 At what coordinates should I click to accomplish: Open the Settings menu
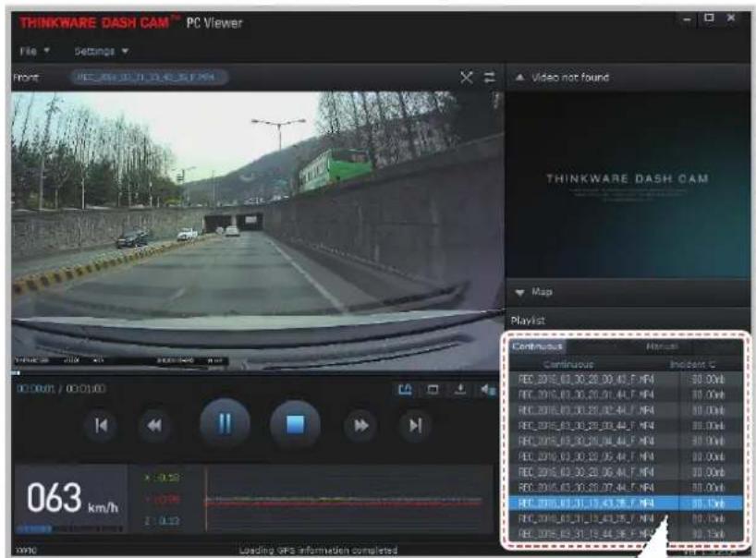coord(102,51)
